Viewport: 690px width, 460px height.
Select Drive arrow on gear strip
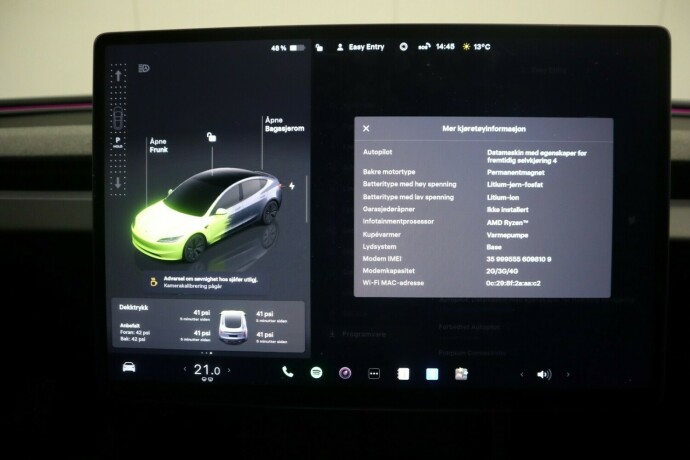(x=118, y=76)
